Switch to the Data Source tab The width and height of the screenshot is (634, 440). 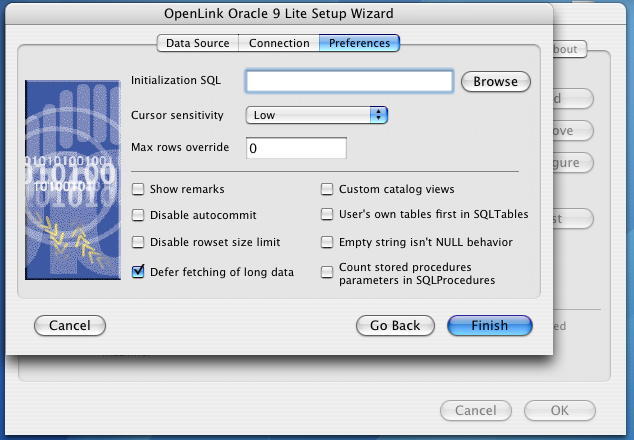coord(198,43)
